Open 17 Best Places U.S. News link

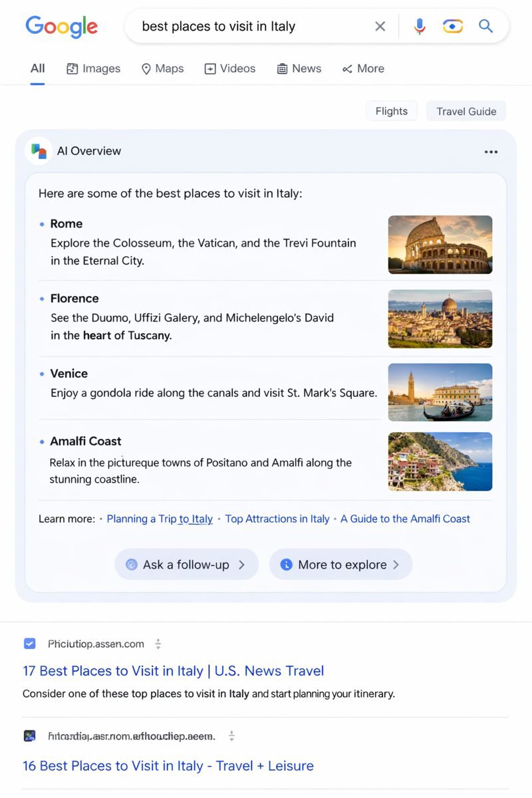tap(173, 671)
